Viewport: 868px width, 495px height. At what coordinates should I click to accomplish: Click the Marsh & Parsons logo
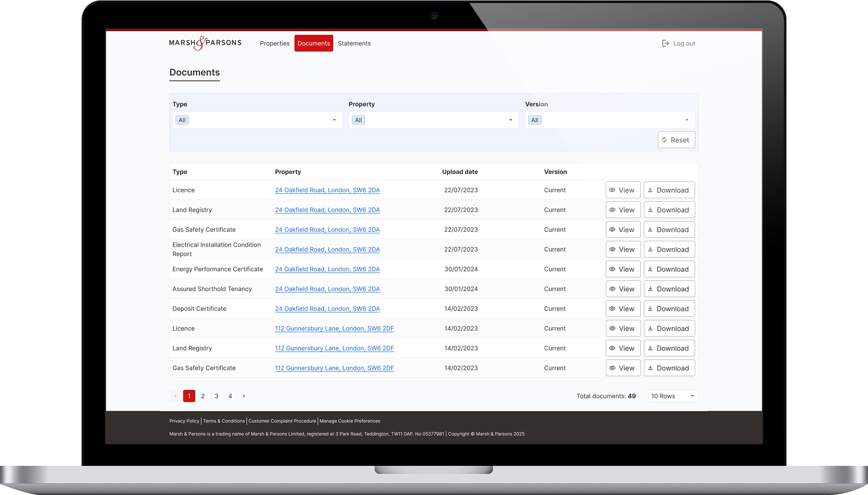pos(205,43)
